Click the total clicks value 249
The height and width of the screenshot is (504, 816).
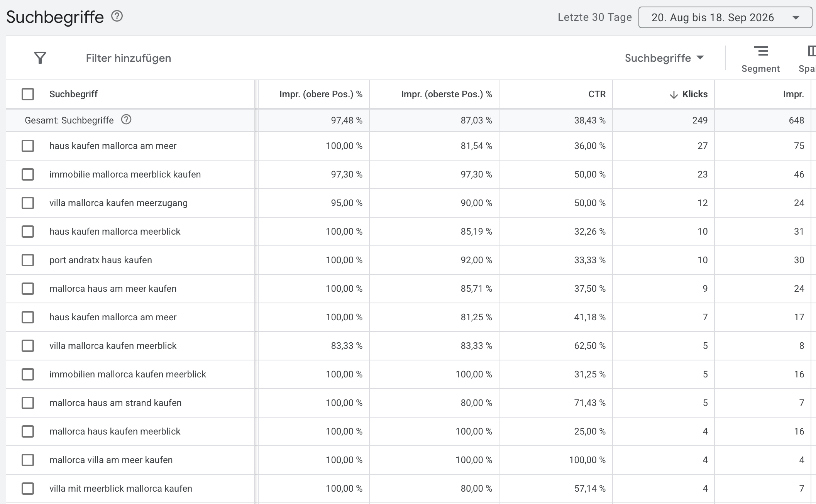pos(700,120)
